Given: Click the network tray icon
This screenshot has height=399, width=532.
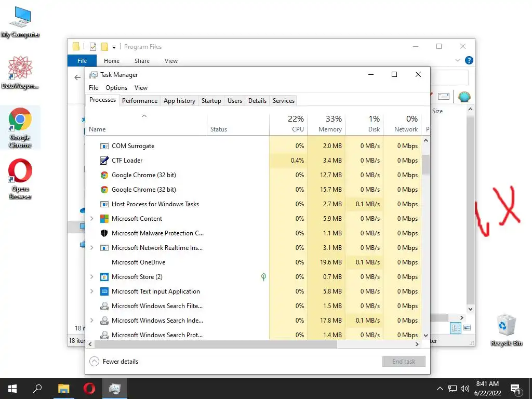Looking at the screenshot, I should tap(453, 389).
